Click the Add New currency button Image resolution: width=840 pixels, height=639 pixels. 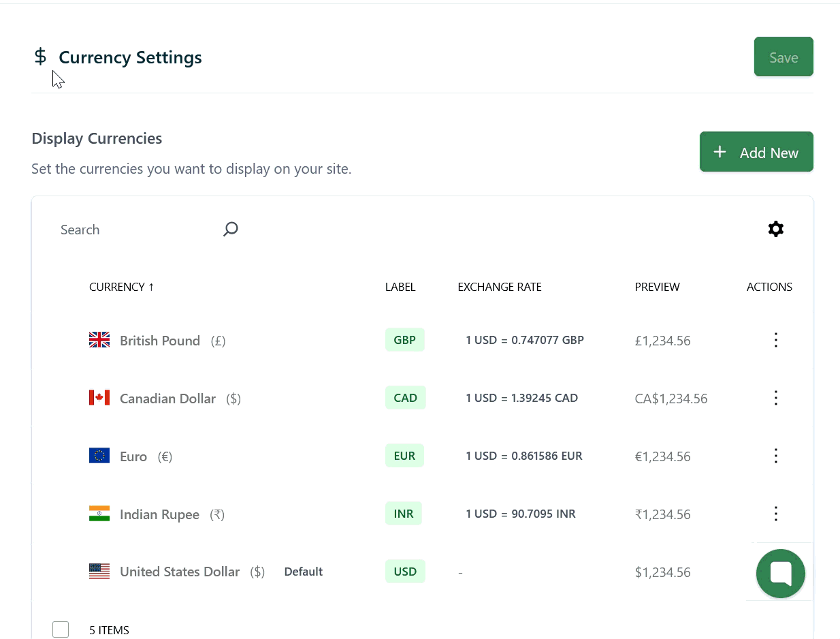tap(756, 152)
